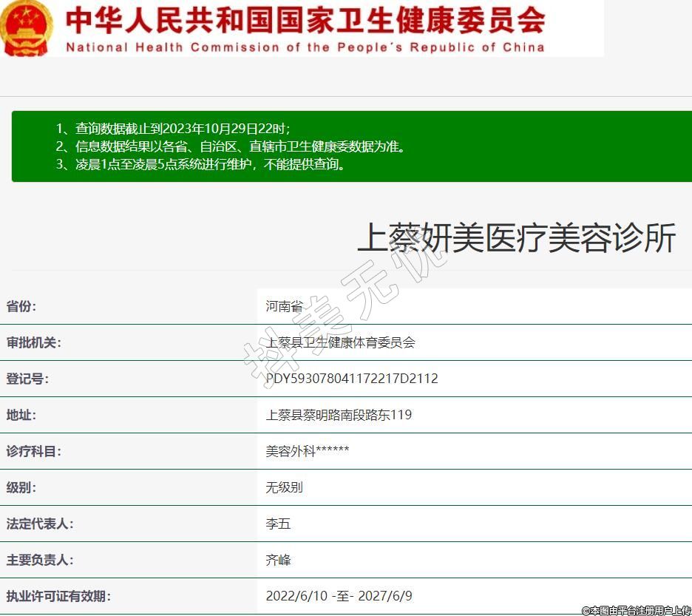The width and height of the screenshot is (692, 616).
Task: Click the legal representative name 李五
Action: pyautogui.click(x=279, y=524)
